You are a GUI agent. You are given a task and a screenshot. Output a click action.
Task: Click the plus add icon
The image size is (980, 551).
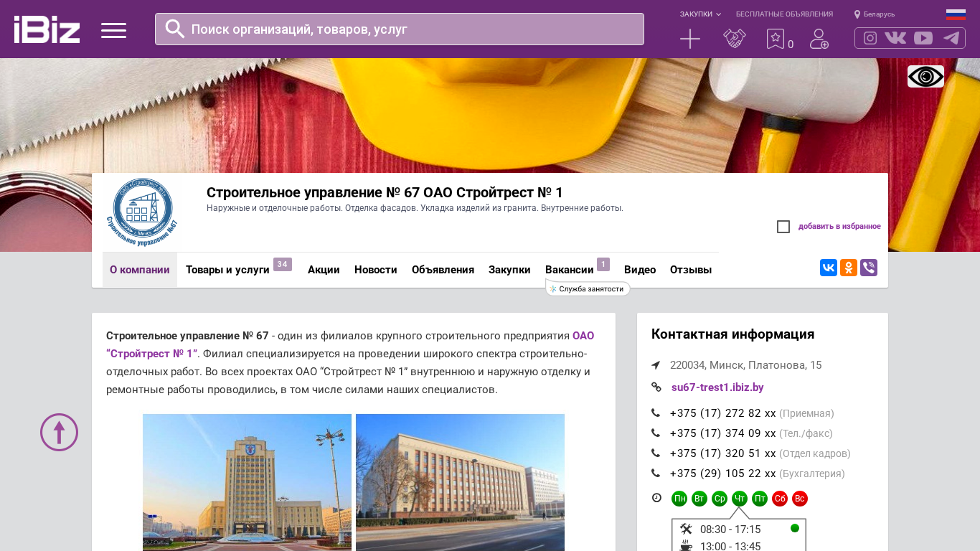(x=690, y=39)
